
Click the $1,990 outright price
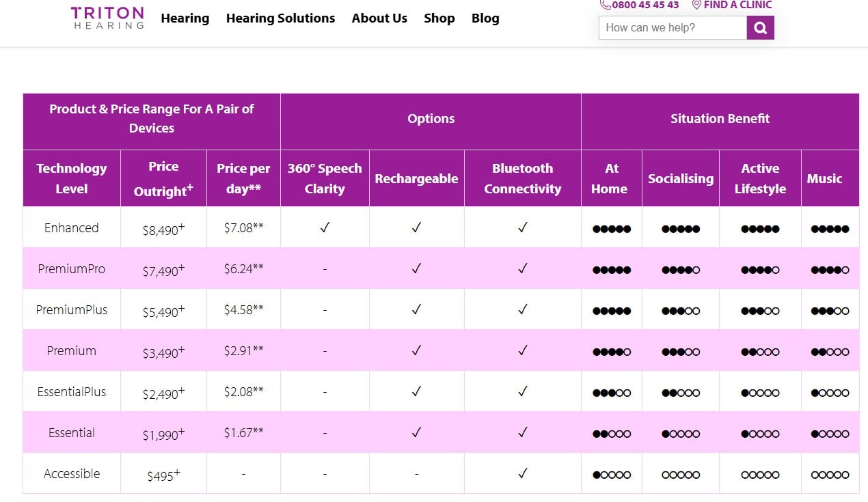point(163,434)
